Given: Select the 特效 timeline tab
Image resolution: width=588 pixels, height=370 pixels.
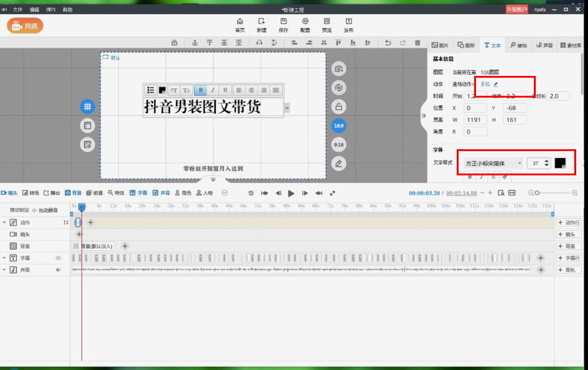Looking at the screenshot, I should click(116, 193).
